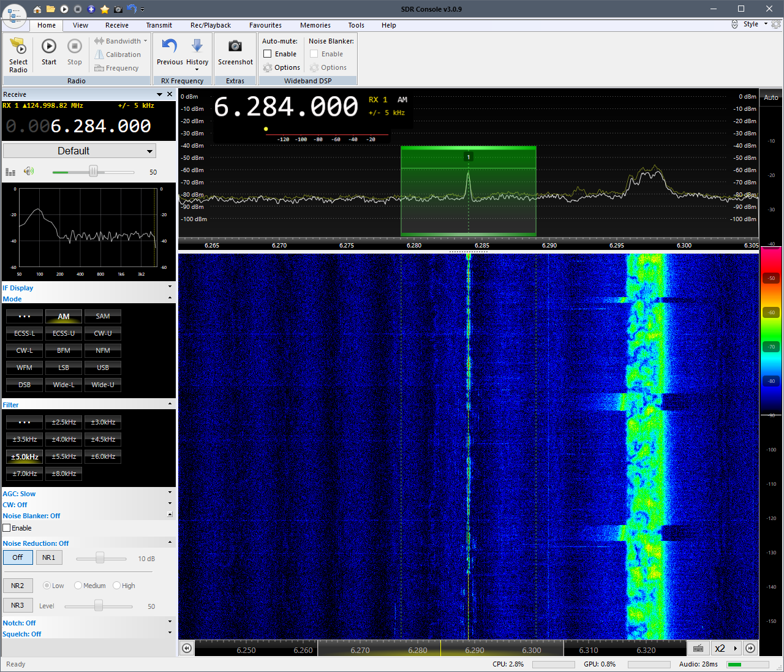This screenshot has width=784, height=672.
Task: Choose the ±6.0kHz filter button
Action: [103, 456]
